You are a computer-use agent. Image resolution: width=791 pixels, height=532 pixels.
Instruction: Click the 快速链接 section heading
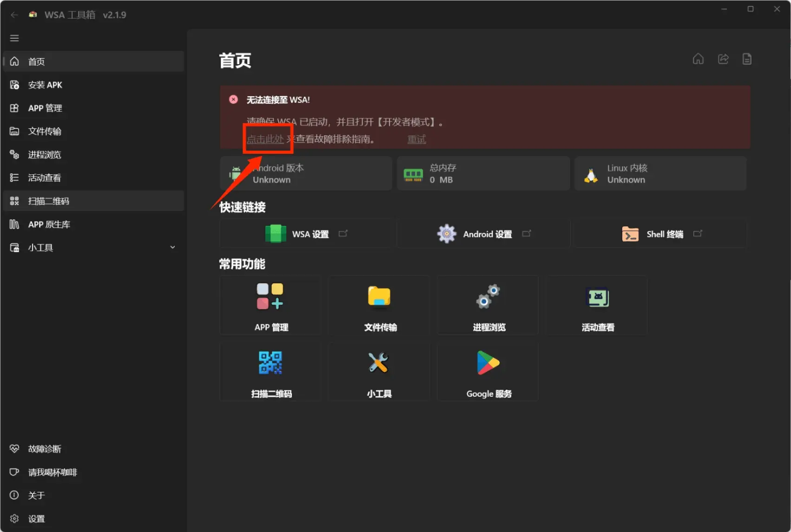point(242,207)
